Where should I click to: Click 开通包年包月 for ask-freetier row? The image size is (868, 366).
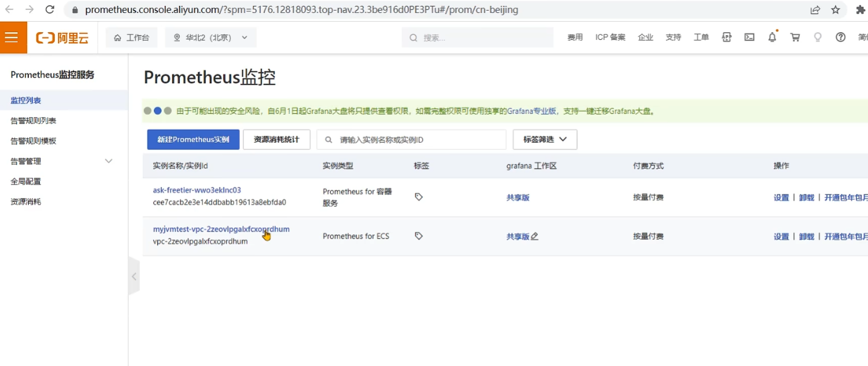[846, 197]
